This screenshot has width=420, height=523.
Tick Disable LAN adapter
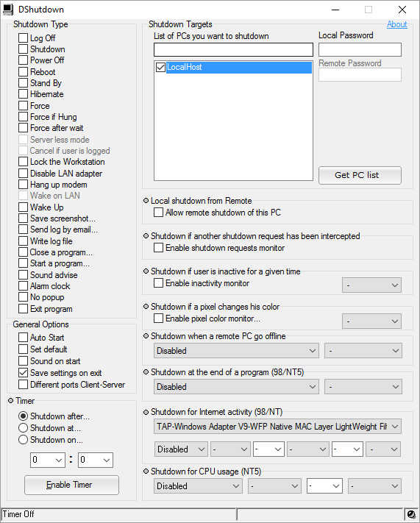click(23, 174)
